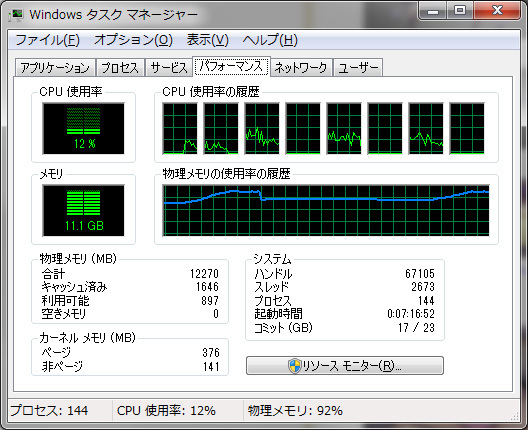Switch to the プロセス tab
The height and width of the screenshot is (430, 528).
[120, 68]
